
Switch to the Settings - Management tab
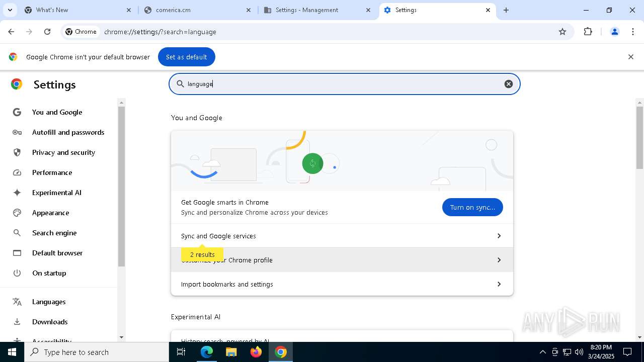pos(317,10)
